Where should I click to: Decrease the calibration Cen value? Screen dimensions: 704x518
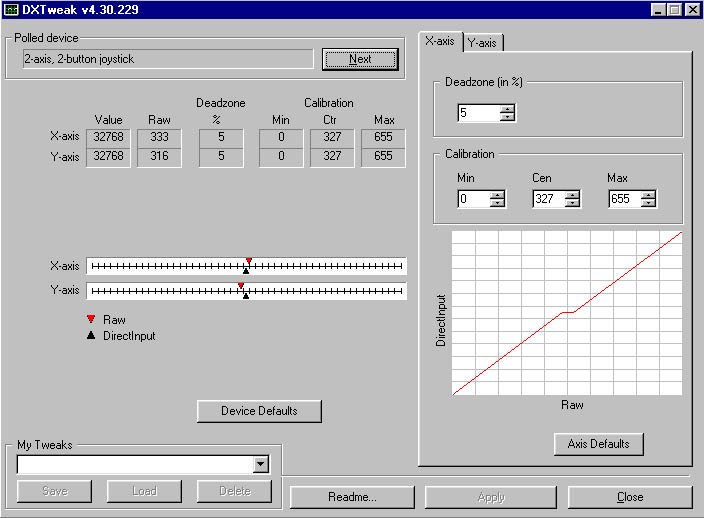click(572, 204)
